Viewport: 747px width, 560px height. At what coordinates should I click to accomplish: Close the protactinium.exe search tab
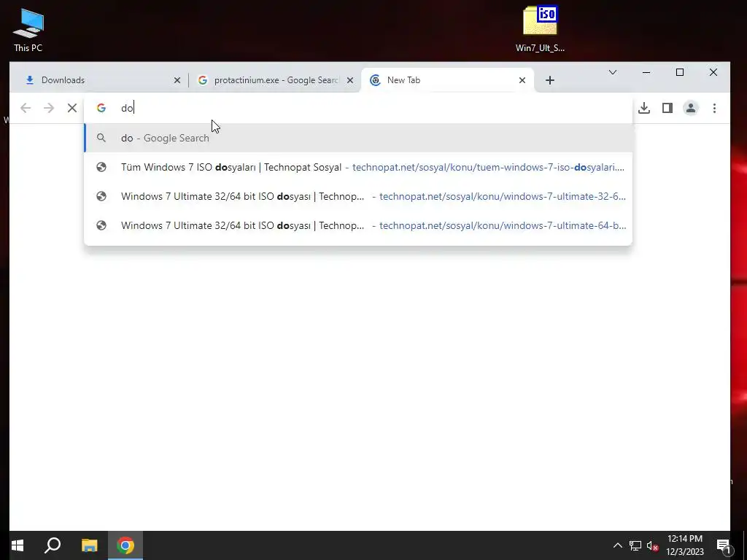click(x=350, y=80)
